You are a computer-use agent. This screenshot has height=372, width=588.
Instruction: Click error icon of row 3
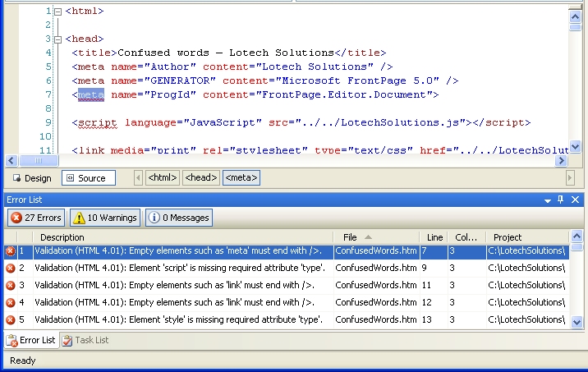(11, 286)
